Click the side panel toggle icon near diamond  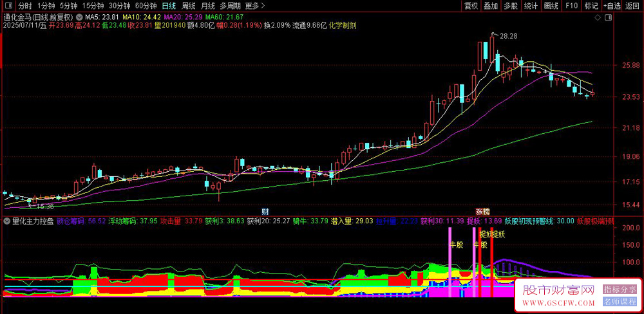(609, 17)
